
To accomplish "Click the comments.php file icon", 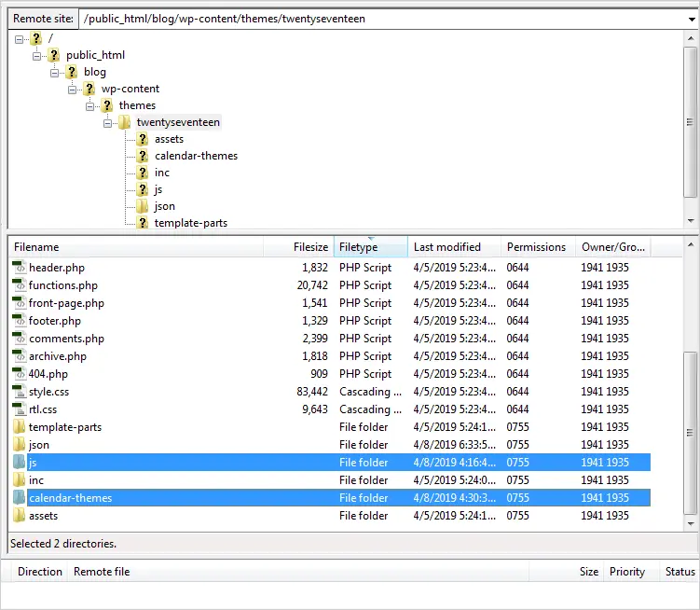I will [x=20, y=339].
